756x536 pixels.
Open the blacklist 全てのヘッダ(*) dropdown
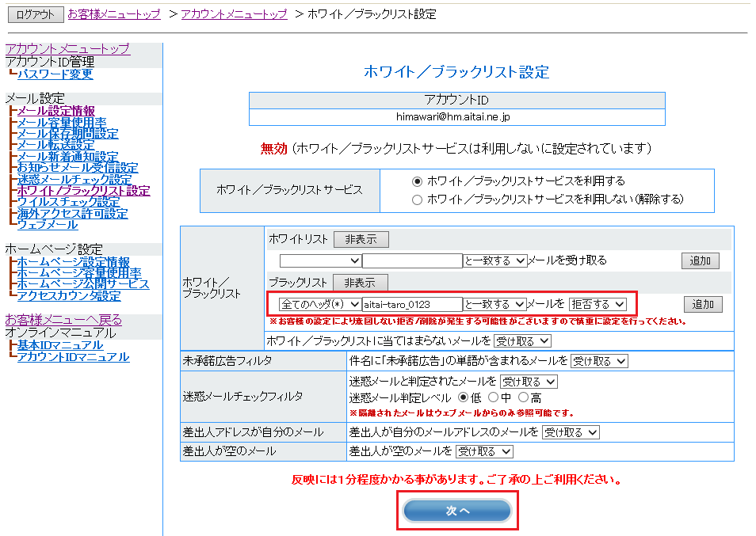[x=319, y=304]
